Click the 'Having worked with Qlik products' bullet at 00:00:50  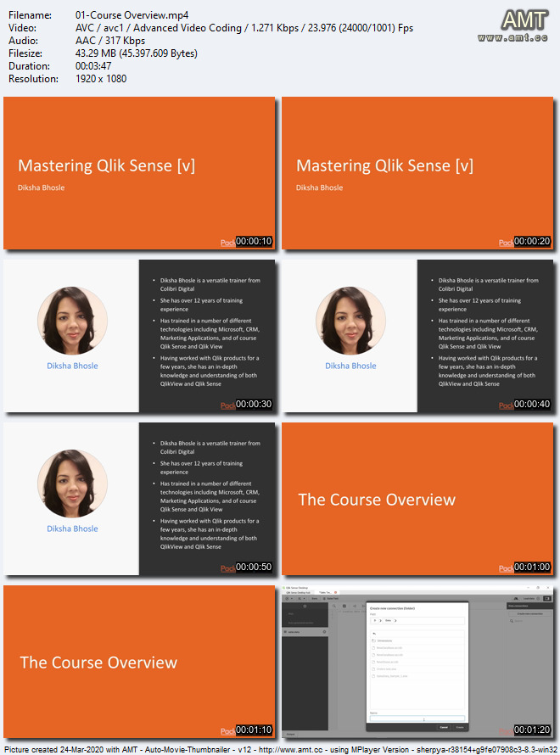(x=210, y=534)
